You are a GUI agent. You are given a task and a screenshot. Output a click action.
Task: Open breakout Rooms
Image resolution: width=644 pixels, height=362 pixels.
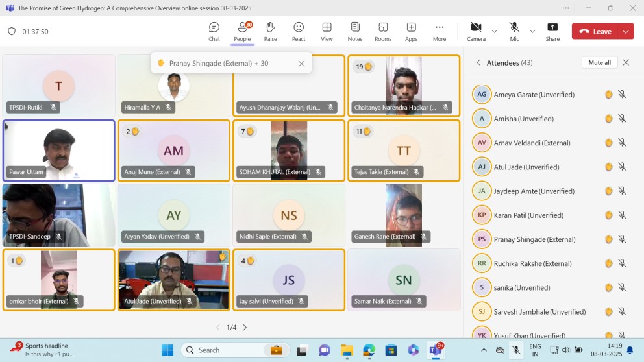tap(383, 31)
